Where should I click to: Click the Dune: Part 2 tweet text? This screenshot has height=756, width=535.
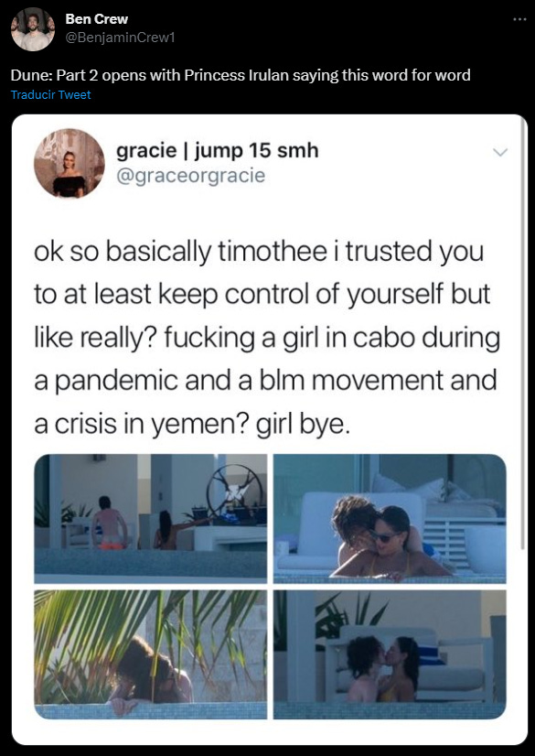tap(241, 75)
